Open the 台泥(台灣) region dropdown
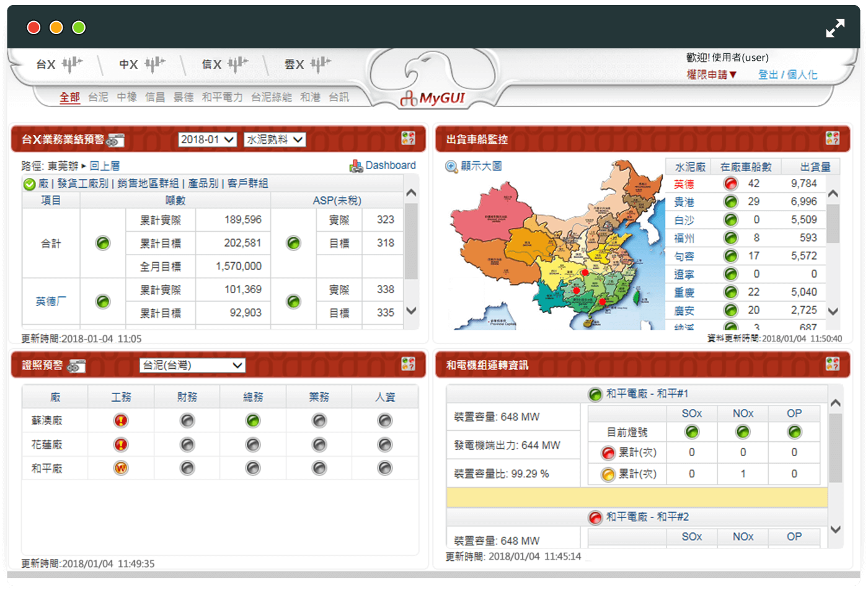Viewport: 868px width, 590px height. click(x=192, y=365)
